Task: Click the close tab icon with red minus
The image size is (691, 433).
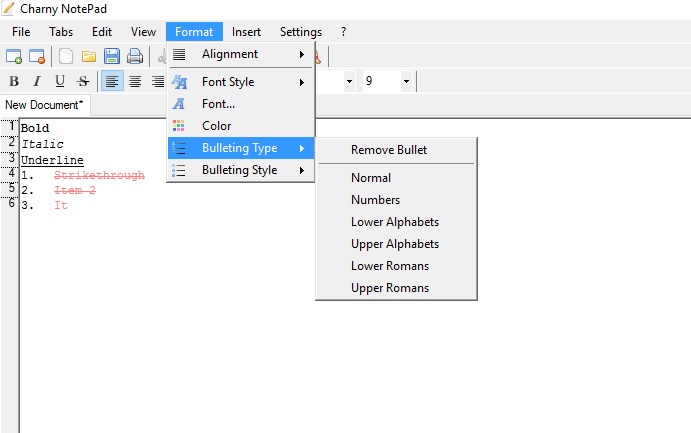Action: (37, 56)
